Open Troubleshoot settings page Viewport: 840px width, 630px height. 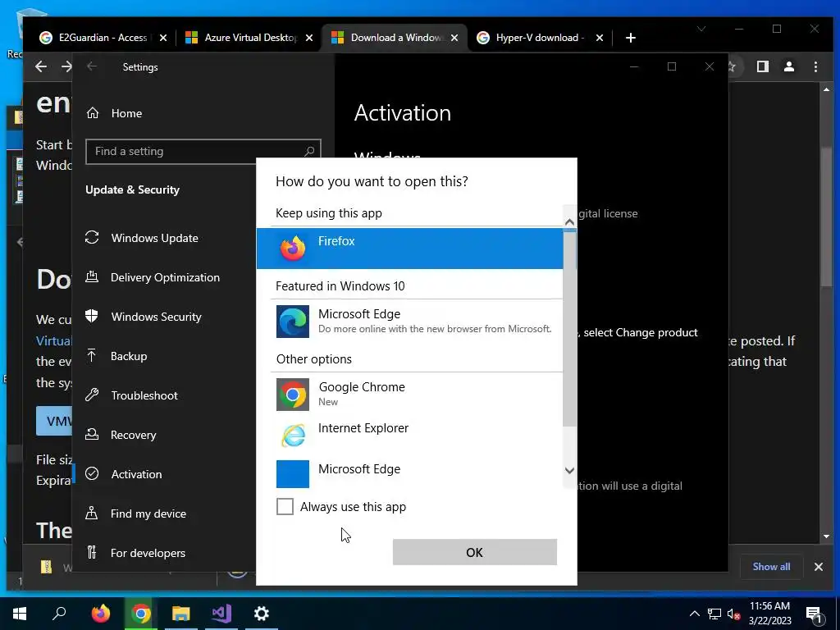(x=144, y=395)
